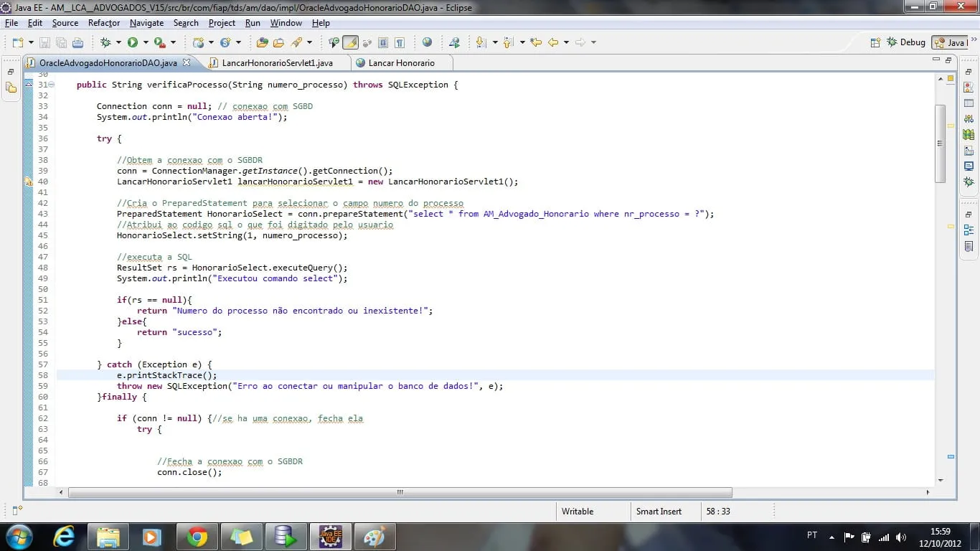Click the green Run button
The width and height of the screenshot is (980, 551).
point(133,42)
